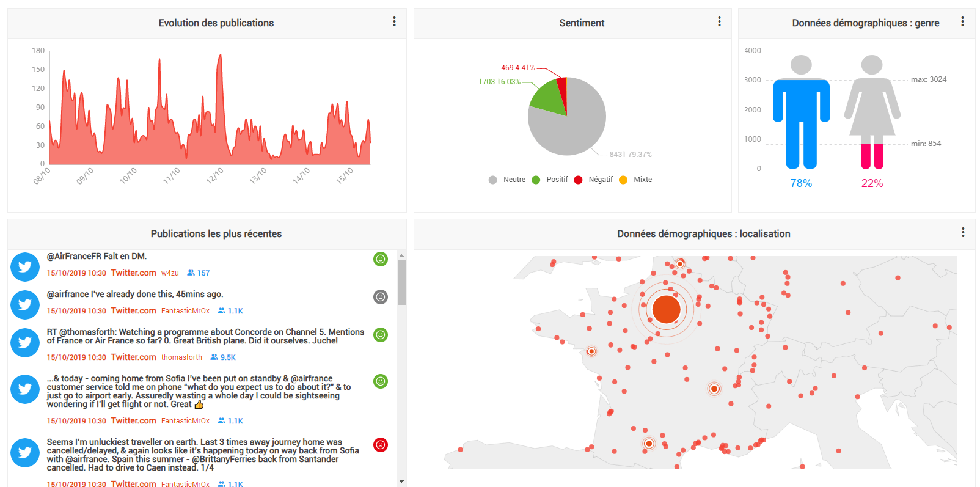Select "@airfrance I've already done this" post text
Viewport: 980px width, 487px height.
point(135,295)
